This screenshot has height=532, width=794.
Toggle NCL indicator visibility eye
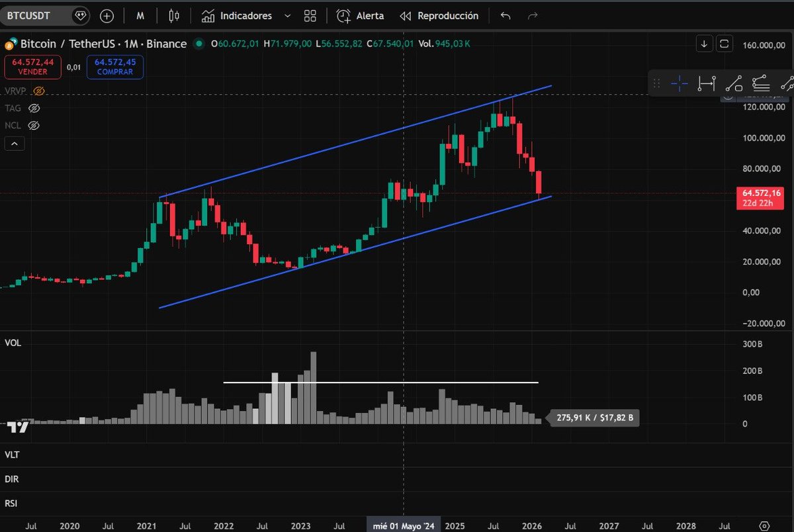[34, 124]
